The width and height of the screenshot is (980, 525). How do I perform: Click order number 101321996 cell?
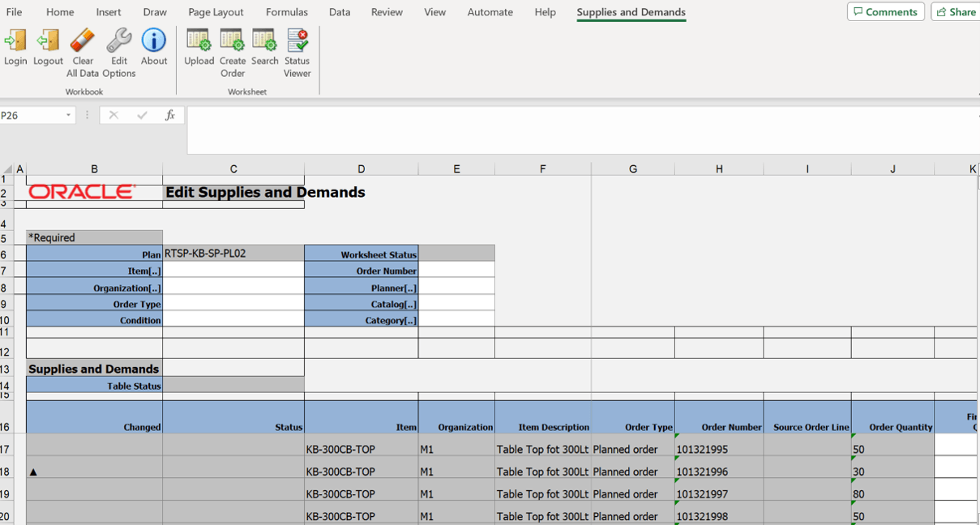(x=719, y=468)
